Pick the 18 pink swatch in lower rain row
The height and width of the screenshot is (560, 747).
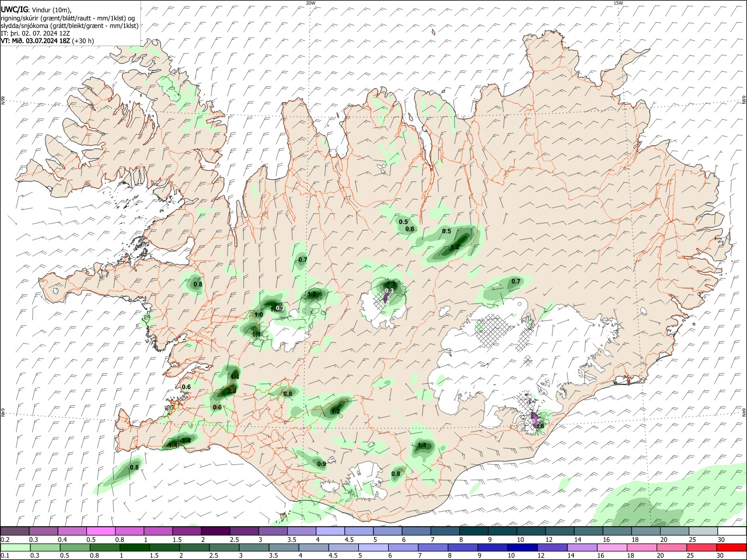click(642, 547)
